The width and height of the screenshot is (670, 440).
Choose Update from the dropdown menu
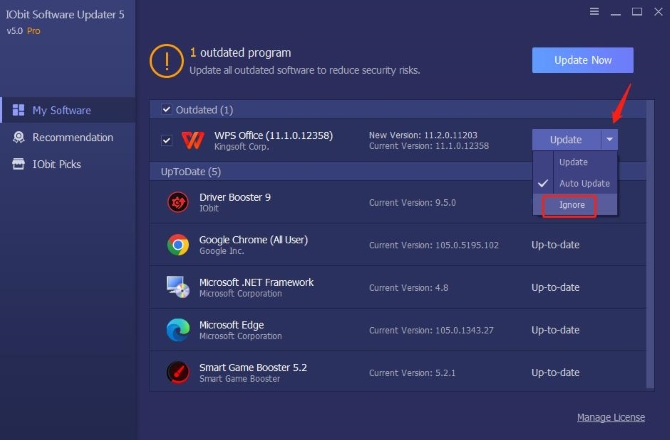(575, 162)
